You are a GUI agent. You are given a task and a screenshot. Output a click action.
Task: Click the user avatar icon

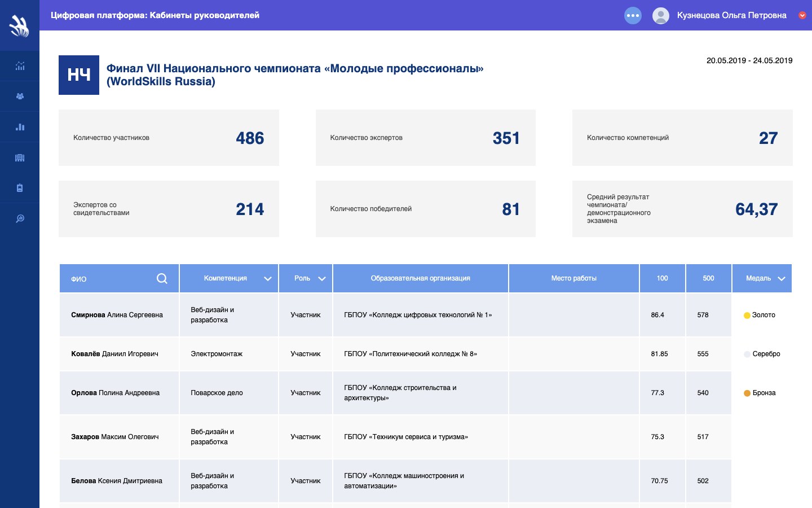click(x=660, y=15)
